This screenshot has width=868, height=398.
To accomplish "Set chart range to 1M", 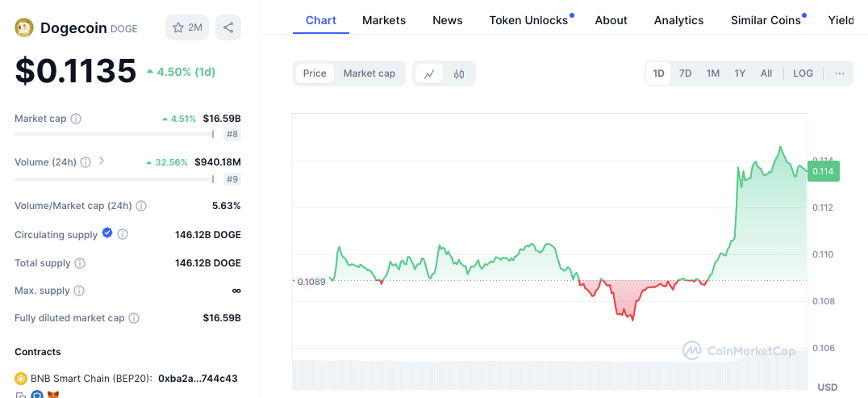I will pos(713,73).
